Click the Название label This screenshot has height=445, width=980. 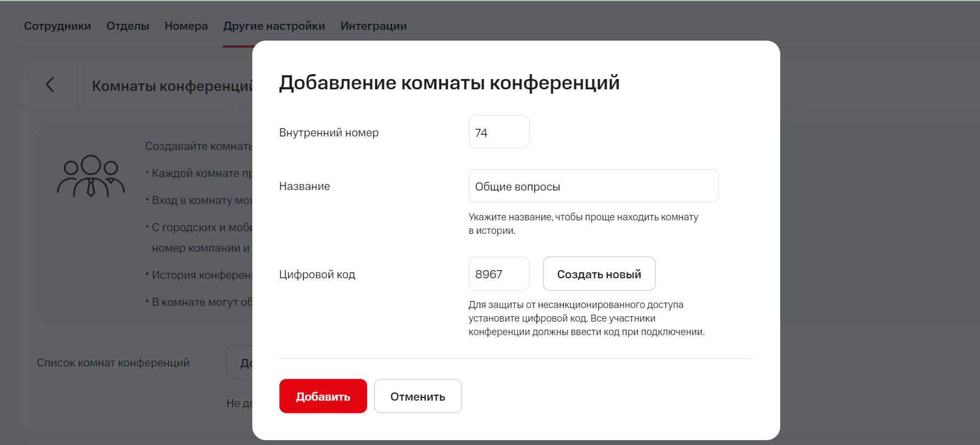(x=304, y=186)
